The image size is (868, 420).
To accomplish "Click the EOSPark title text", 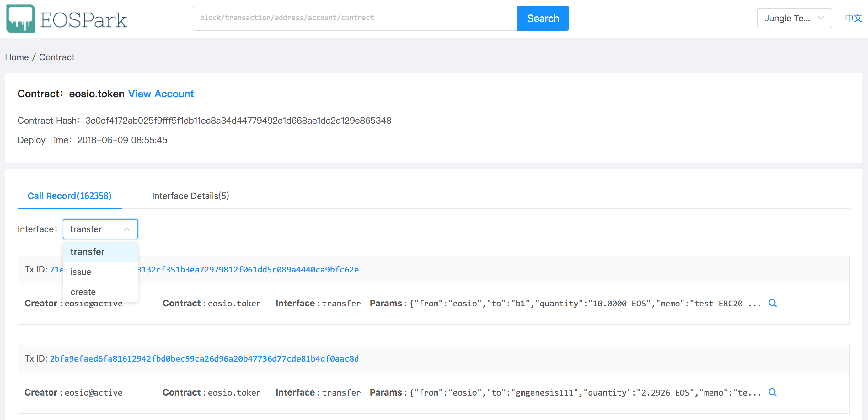I will pos(83,19).
